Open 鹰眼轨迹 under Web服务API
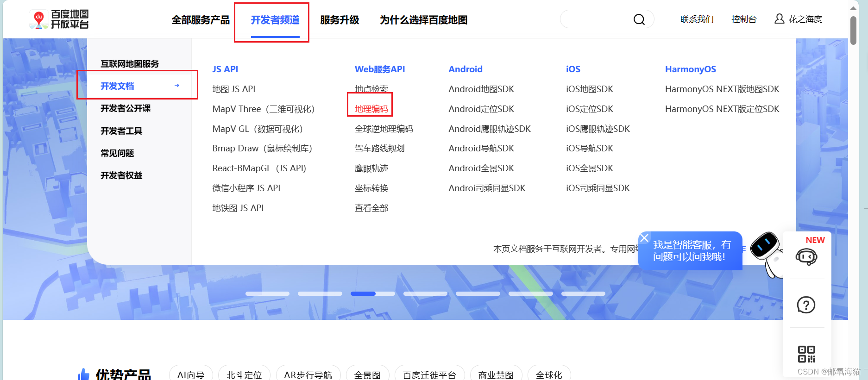Viewport: 868px width, 380px height. coord(371,168)
